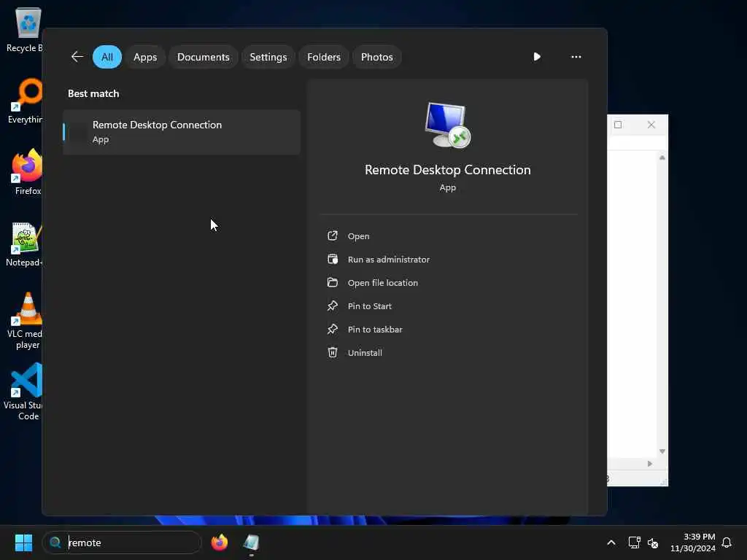Viewport: 747px width, 560px height.
Task: Maximize the background window
Action: (618, 125)
